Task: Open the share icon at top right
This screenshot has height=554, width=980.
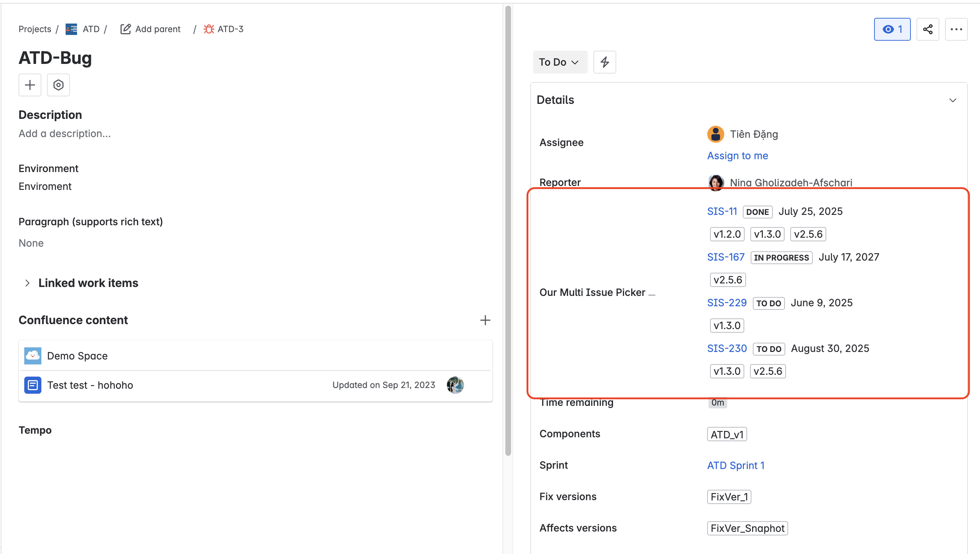Action: click(928, 29)
